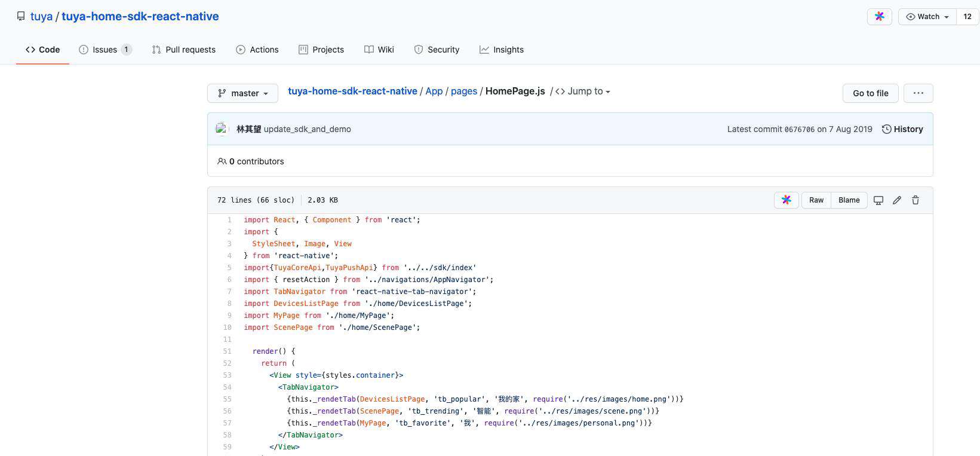Click the Issues count badge 1

(x=126, y=50)
